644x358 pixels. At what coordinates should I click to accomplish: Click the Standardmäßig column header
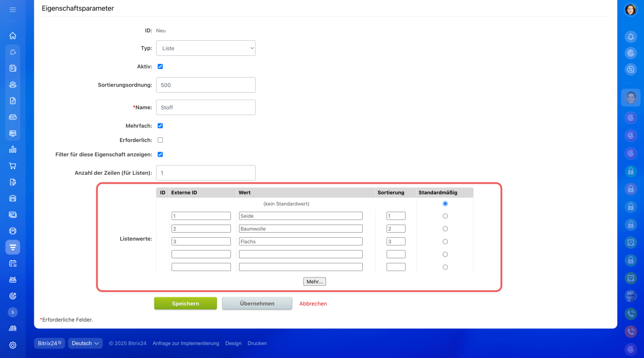438,192
